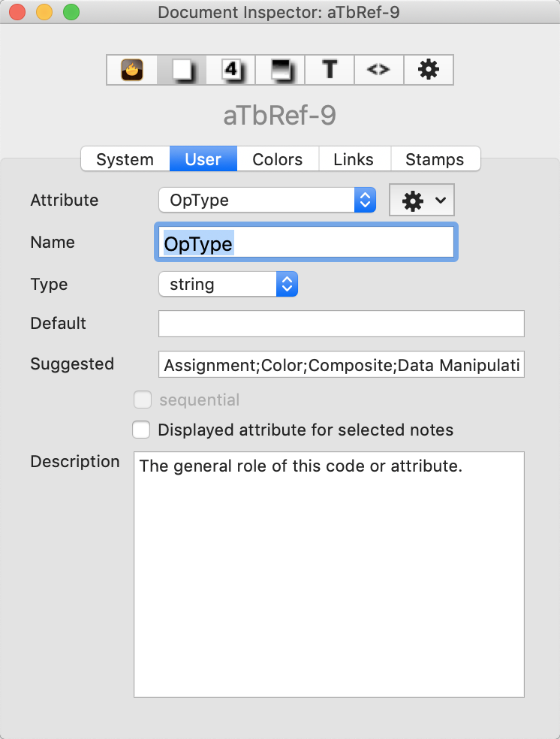The height and width of the screenshot is (739, 560).
Task: Open the attribute gear action menu
Action: (422, 201)
